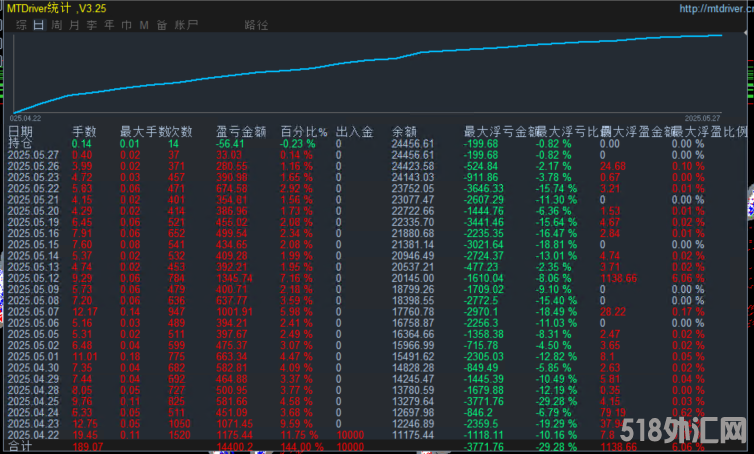Viewport: 754px width, 454px height.
Task: Open the 账户 account tab
Action: tap(185, 24)
